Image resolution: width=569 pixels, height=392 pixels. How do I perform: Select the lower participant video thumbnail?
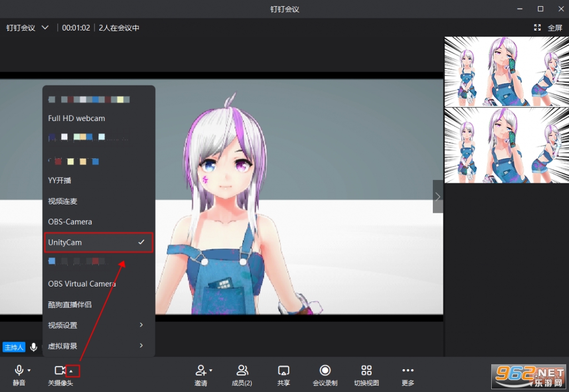[x=507, y=145]
